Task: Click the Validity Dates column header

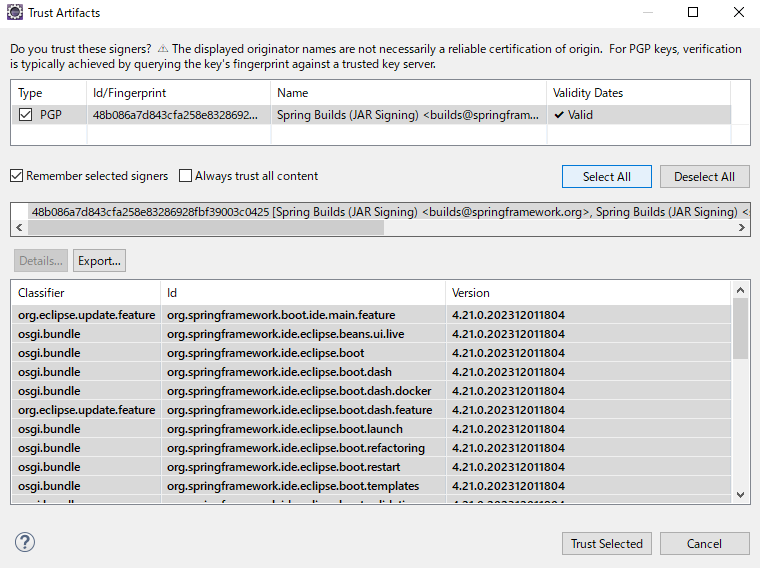Action: point(639,93)
